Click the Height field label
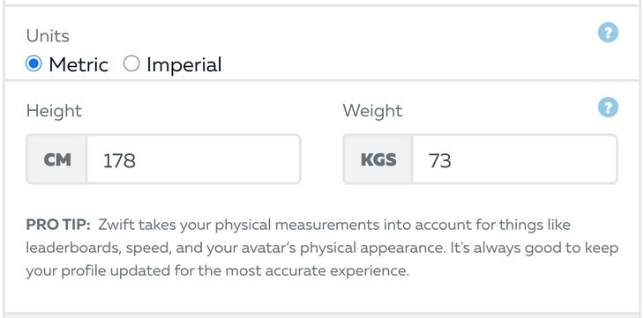Image resolution: width=644 pixels, height=318 pixels. click(x=54, y=111)
